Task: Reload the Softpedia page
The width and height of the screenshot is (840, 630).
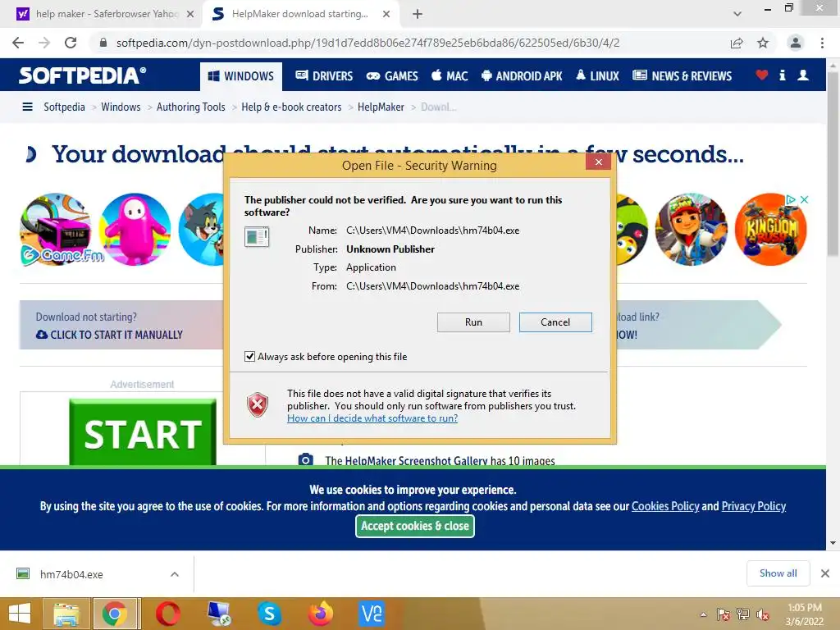Action: point(71,43)
